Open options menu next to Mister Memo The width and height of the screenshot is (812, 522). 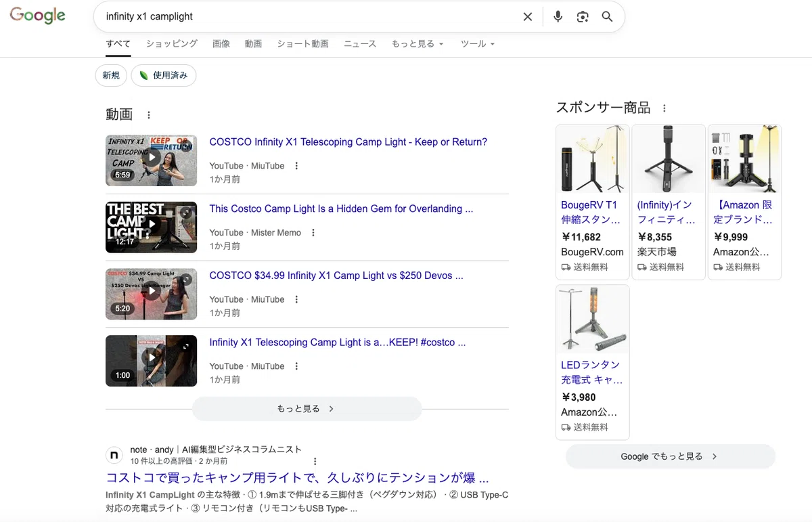[313, 232]
